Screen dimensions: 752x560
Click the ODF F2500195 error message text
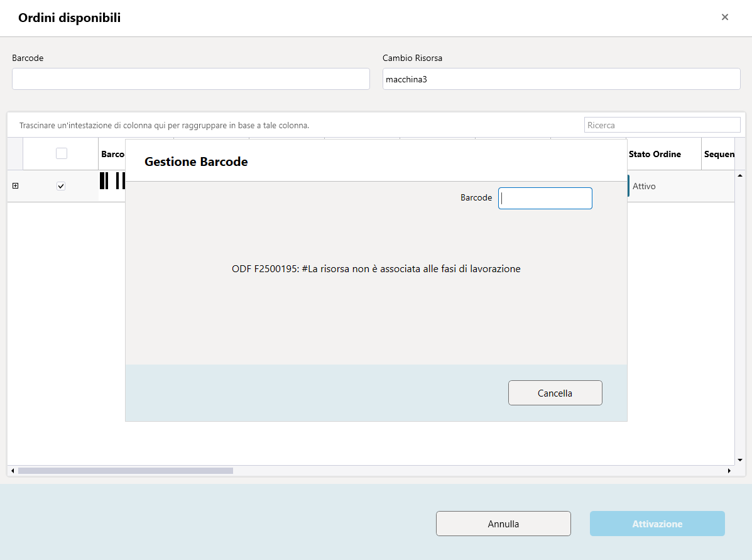[376, 269]
